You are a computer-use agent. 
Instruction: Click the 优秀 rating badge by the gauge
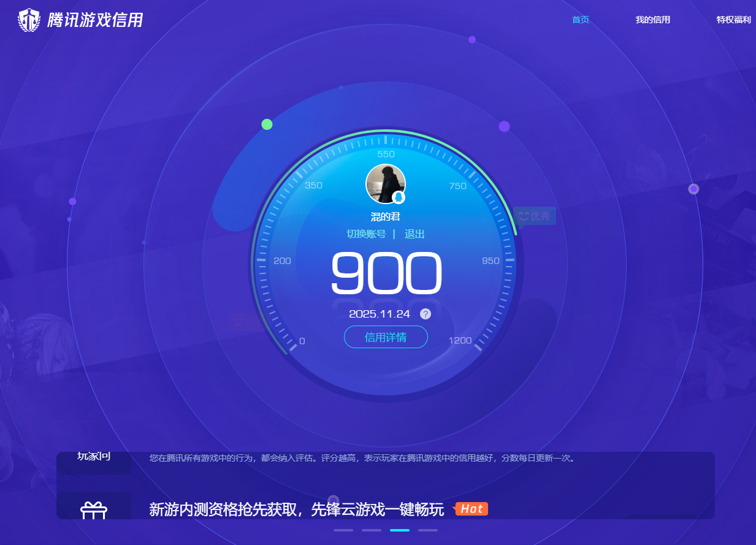[534, 216]
